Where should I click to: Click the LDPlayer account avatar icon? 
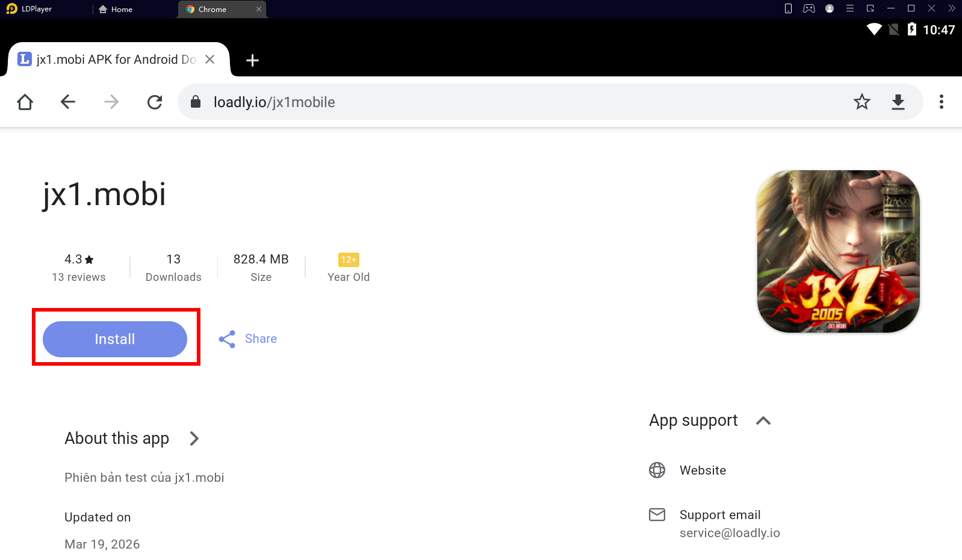point(830,8)
